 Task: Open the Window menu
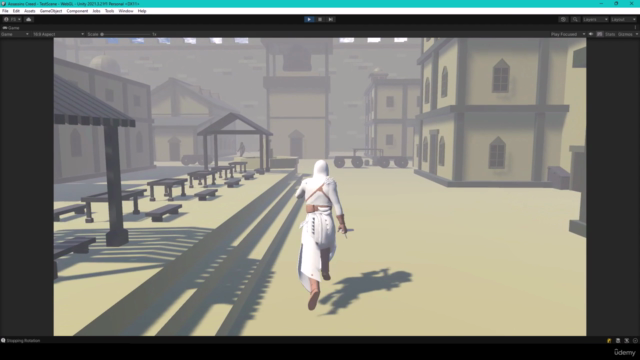click(126, 11)
